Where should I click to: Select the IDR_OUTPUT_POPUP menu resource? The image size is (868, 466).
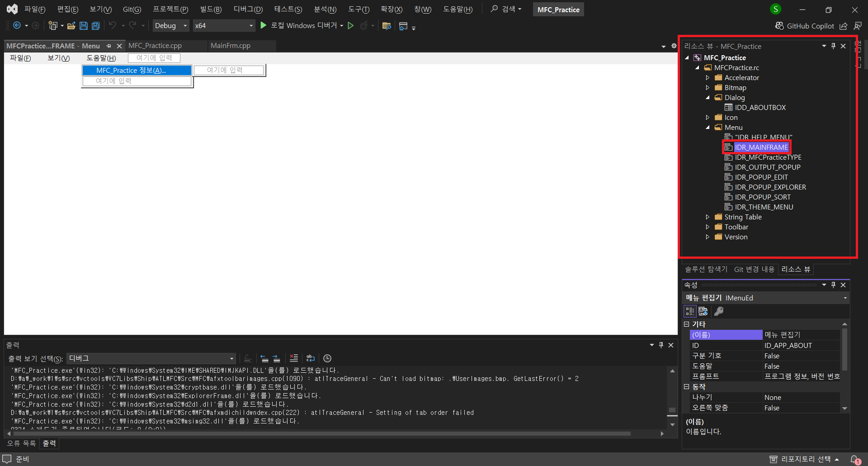coord(767,167)
